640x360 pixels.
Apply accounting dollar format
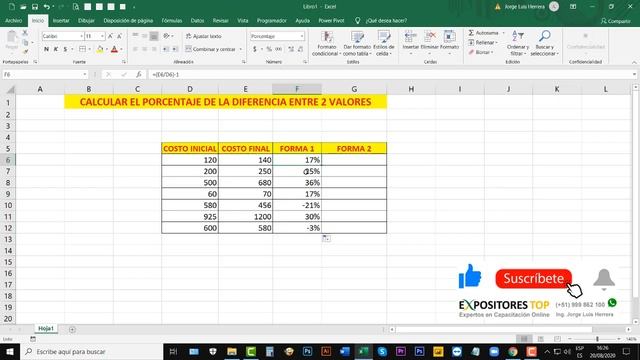click(255, 49)
